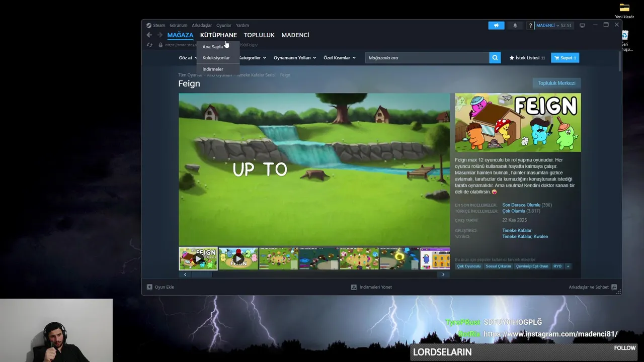Open MADENCİ account dropdown

[x=547, y=25]
